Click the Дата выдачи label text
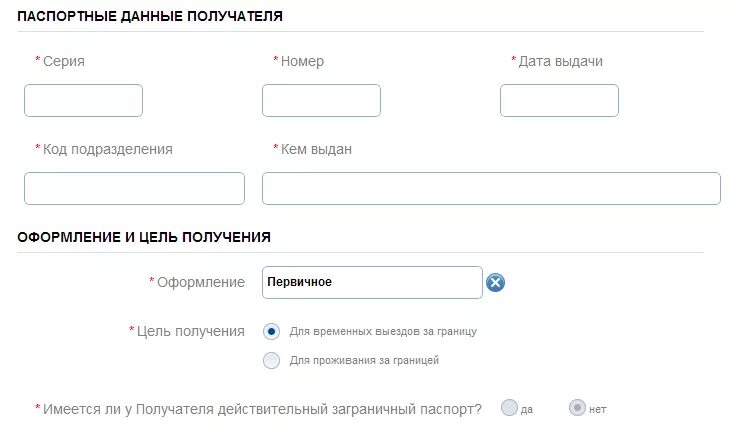Screen dimensions: 740x428 click(561, 61)
